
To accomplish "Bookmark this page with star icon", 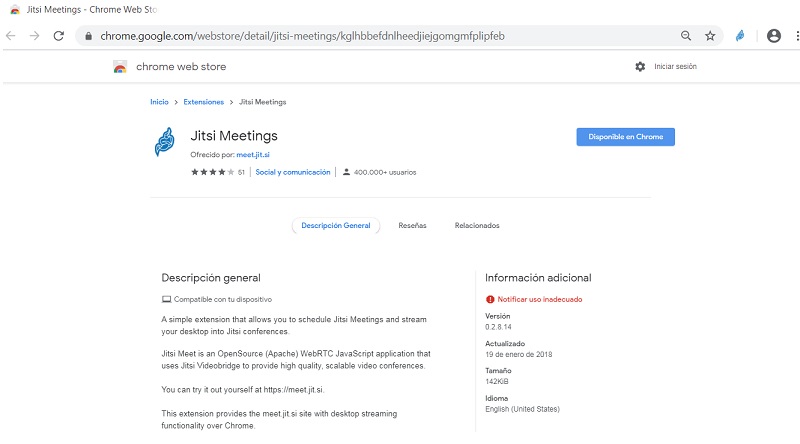I will click(710, 35).
